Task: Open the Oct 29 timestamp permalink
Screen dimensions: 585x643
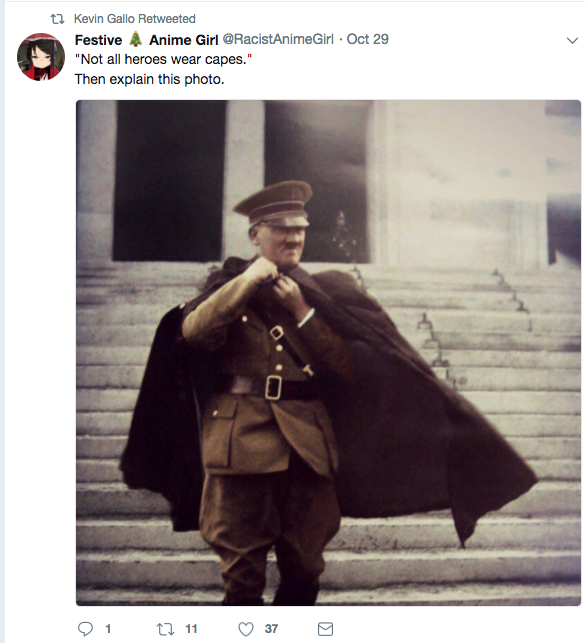Action: (x=367, y=39)
